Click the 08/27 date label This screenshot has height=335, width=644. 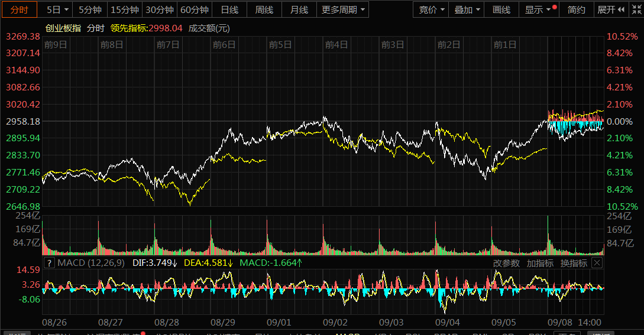coord(111,323)
